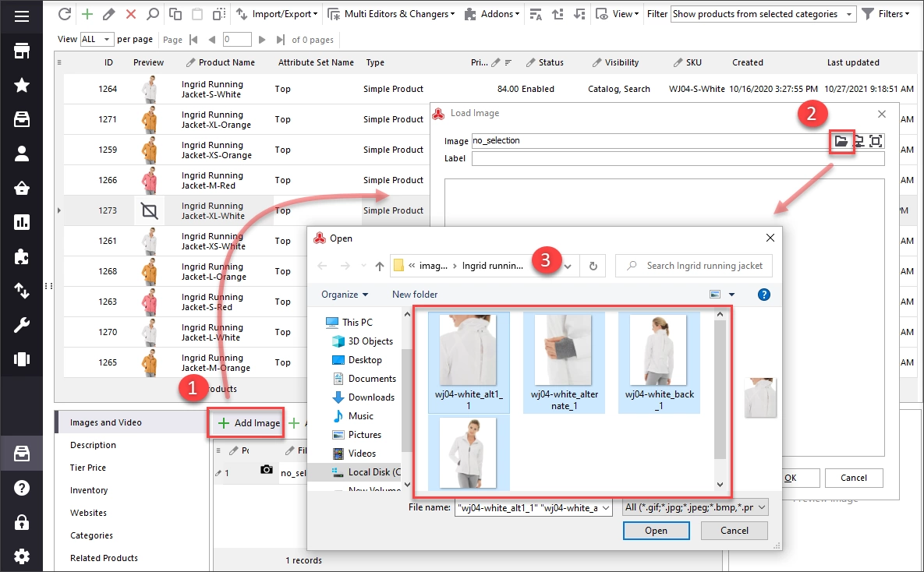Click the star Favorites icon in left sidebar

click(22, 86)
